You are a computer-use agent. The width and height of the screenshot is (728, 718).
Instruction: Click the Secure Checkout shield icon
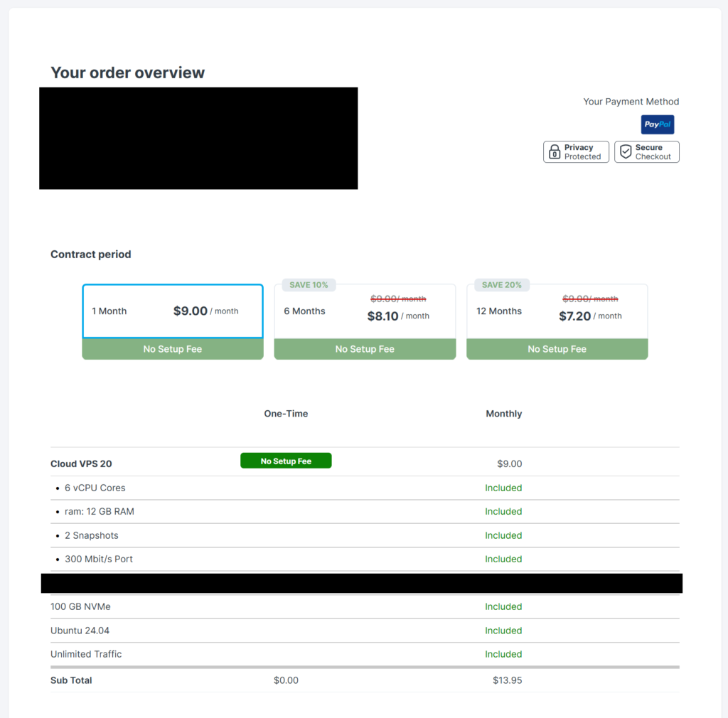(626, 151)
